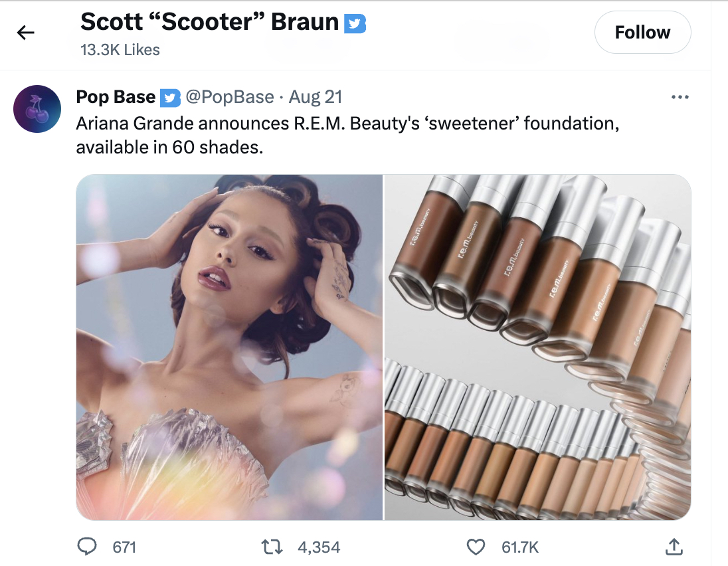The width and height of the screenshot is (728, 566).
Task: Click the reply comment icon
Action: coord(88,547)
